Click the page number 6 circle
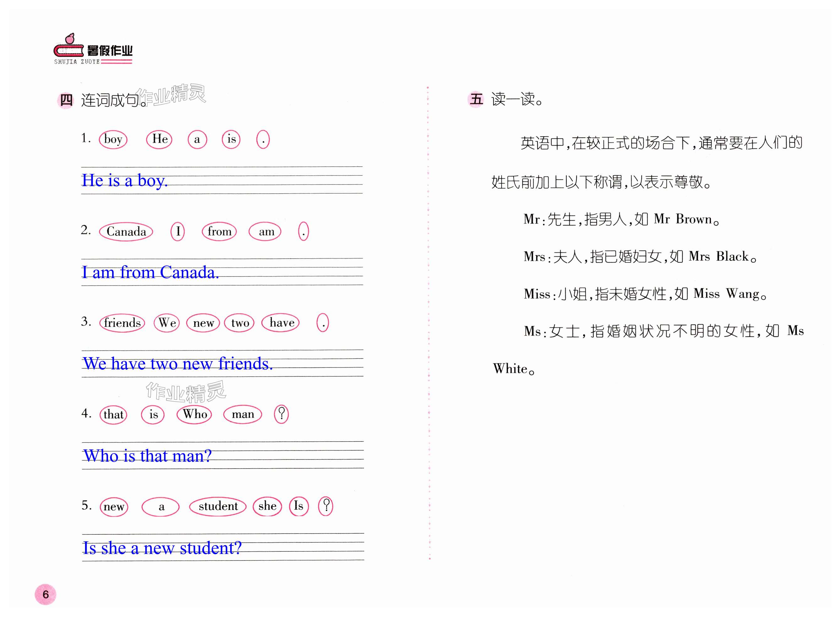Viewport: 840px width, 617px height. (46, 594)
